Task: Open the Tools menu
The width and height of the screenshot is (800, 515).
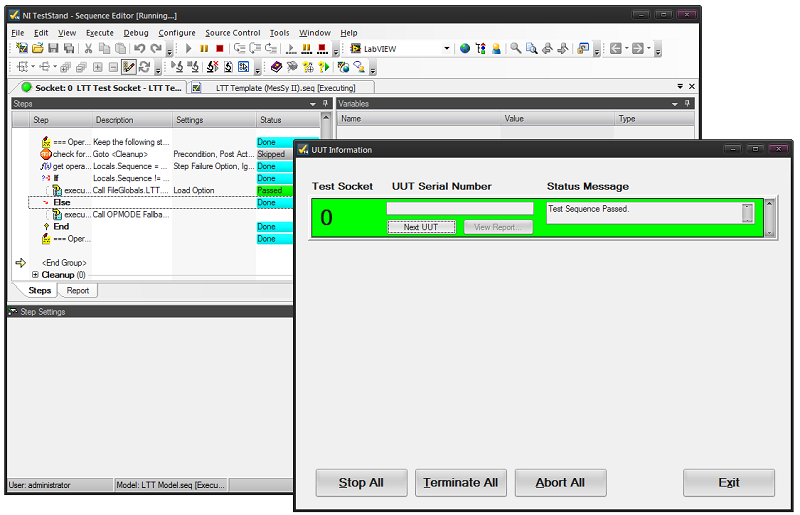Action: point(279,33)
